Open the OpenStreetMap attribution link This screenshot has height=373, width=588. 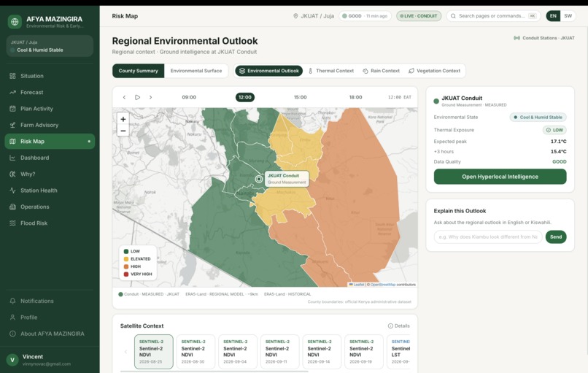[x=382, y=285]
